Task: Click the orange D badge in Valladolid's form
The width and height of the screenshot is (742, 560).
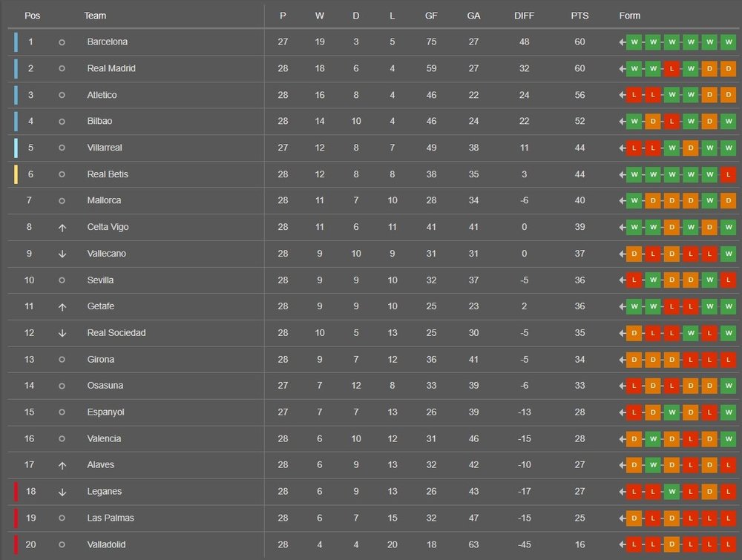Action: (x=672, y=544)
